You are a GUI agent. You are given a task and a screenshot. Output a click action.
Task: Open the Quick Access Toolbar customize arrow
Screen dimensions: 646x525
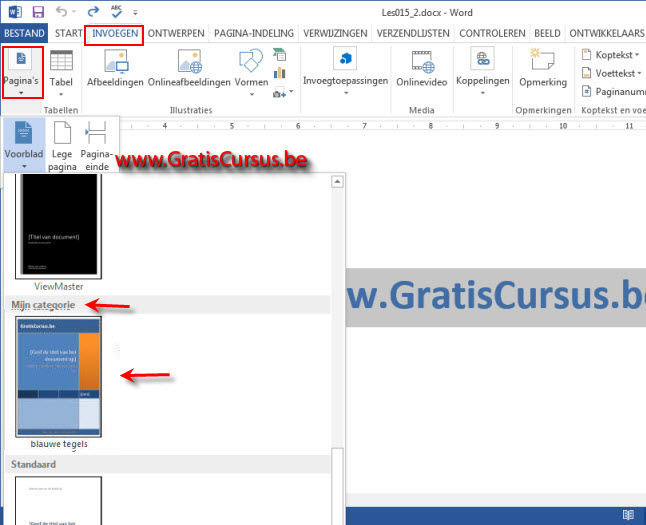(x=135, y=13)
